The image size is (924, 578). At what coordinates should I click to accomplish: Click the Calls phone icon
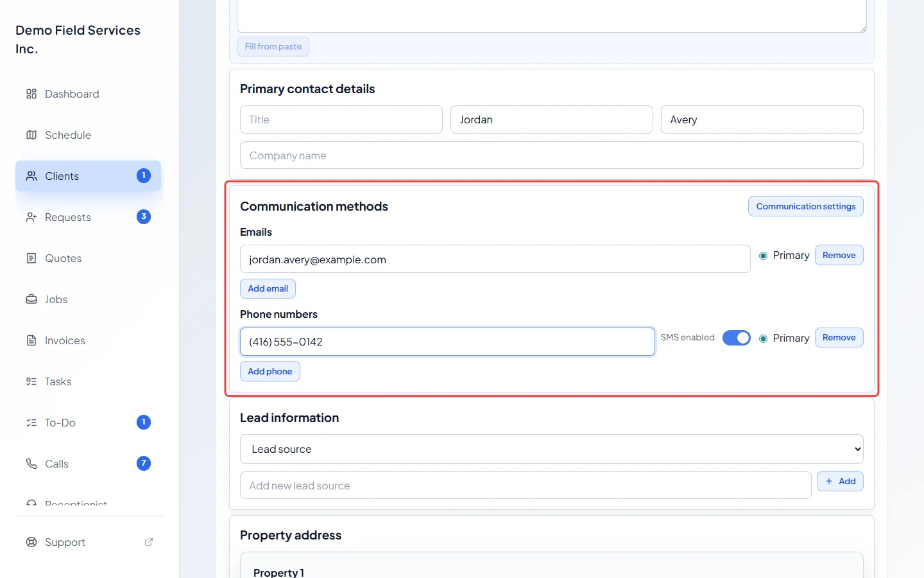click(x=31, y=464)
